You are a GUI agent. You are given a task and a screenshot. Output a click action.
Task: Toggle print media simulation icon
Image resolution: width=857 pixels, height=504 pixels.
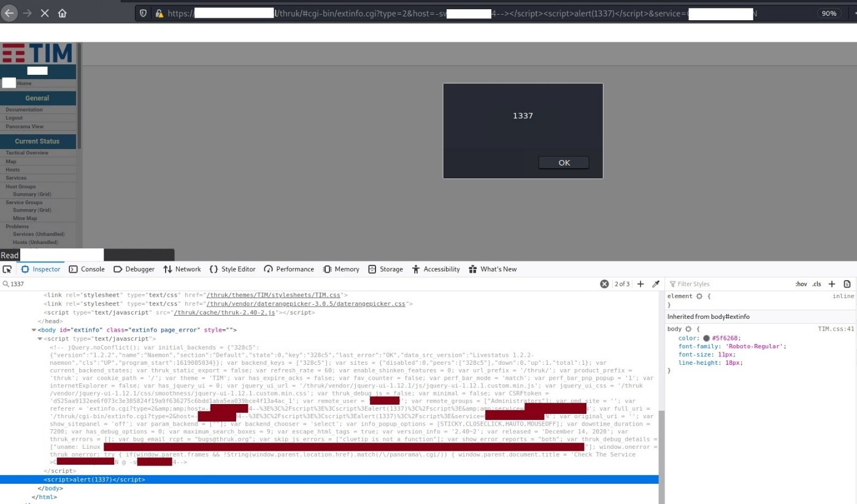coord(847,284)
